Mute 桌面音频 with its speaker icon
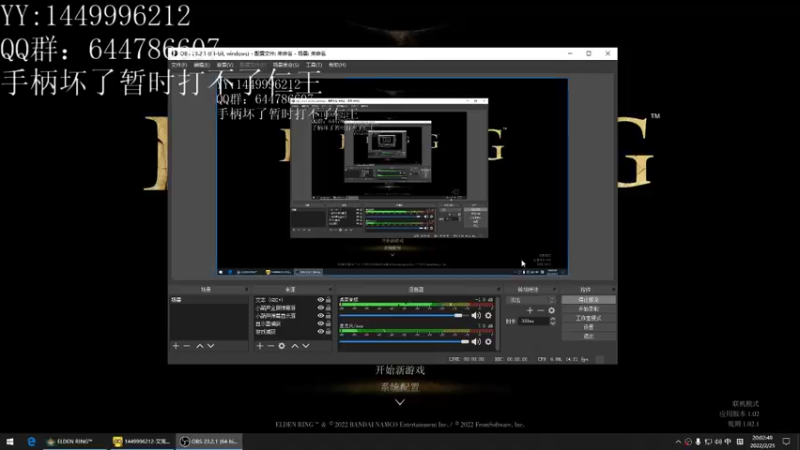Image resolution: width=800 pixels, height=450 pixels. pyautogui.click(x=476, y=315)
